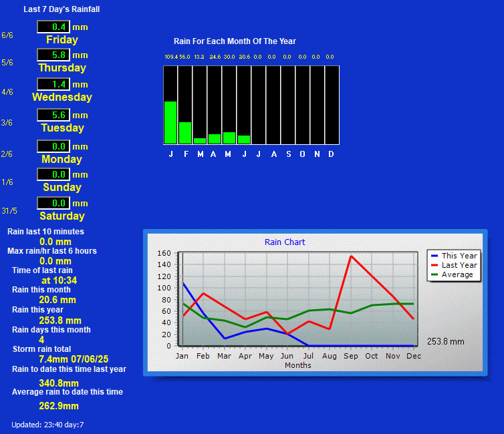This screenshot has width=504, height=434.
Task: Click the Tuesday day label
Action: 62,128
